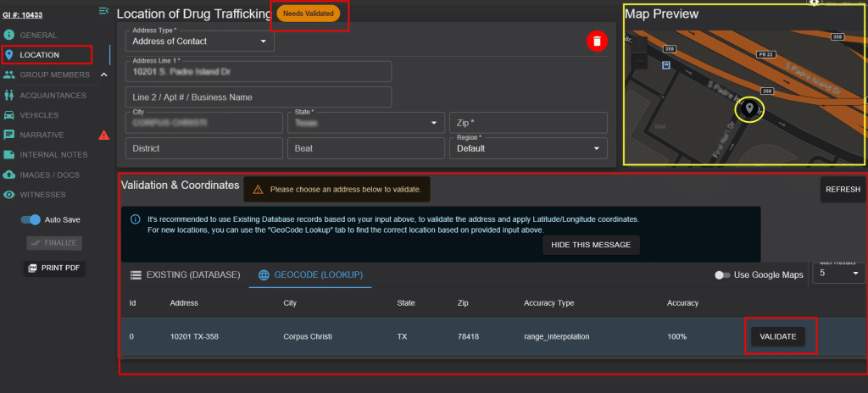868x393 pixels.
Task: Click the Hide This Message button
Action: [x=591, y=245]
